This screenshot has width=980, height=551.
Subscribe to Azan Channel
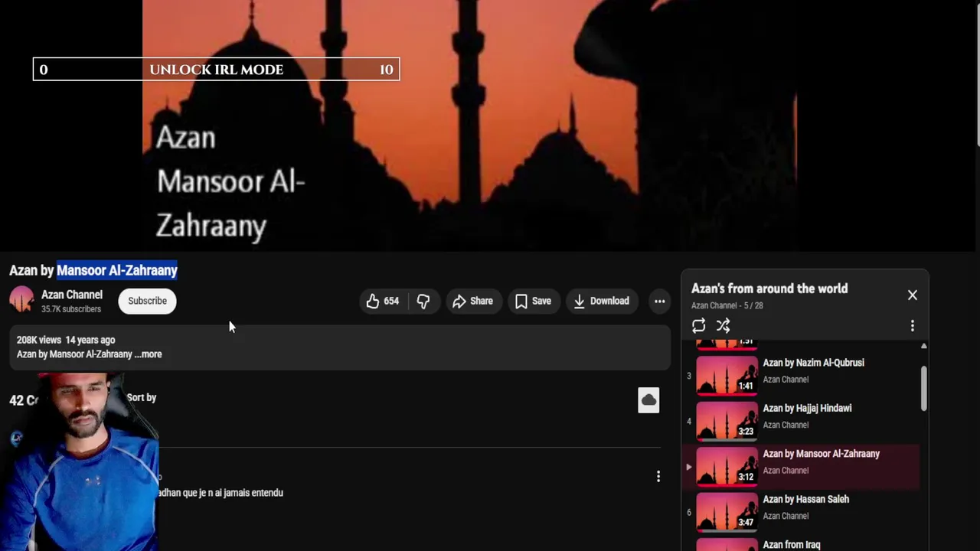click(147, 301)
